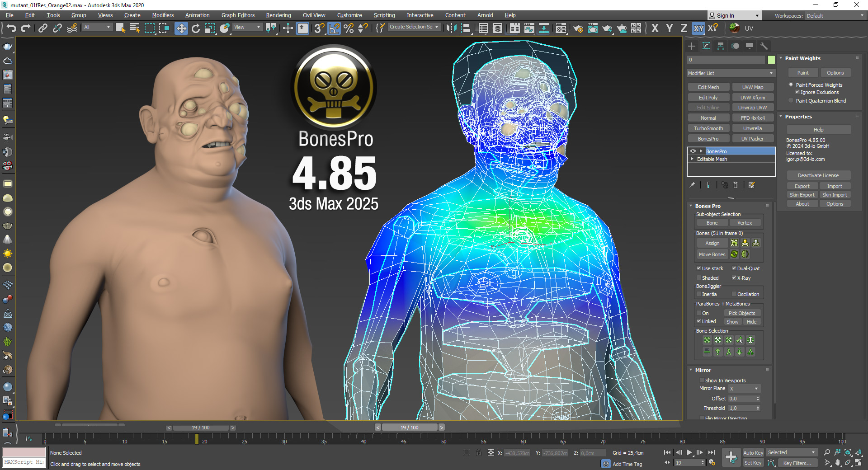The height and width of the screenshot is (470, 868).
Task: Click the yellow skull bones icon
Action: (x=745, y=243)
